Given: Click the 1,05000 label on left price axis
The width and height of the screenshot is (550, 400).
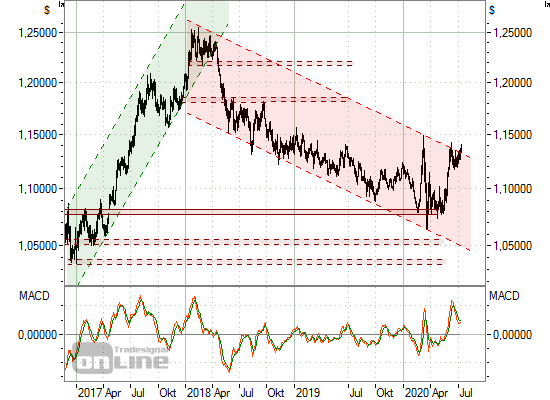Looking at the screenshot, I should pos(38,245).
